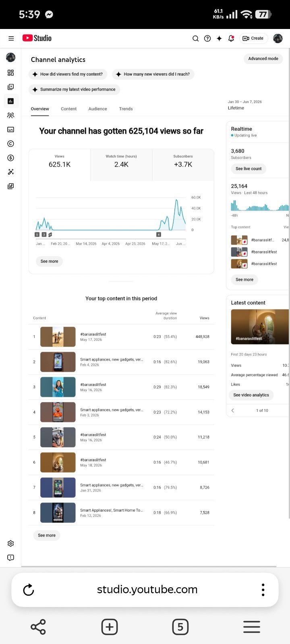The image size is (290, 644).
Task: Reload the page with the browser refresh icon
Action: pos(29,590)
